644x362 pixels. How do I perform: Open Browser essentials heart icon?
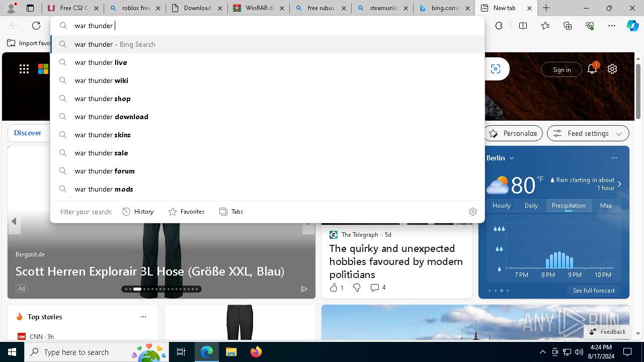tap(590, 26)
